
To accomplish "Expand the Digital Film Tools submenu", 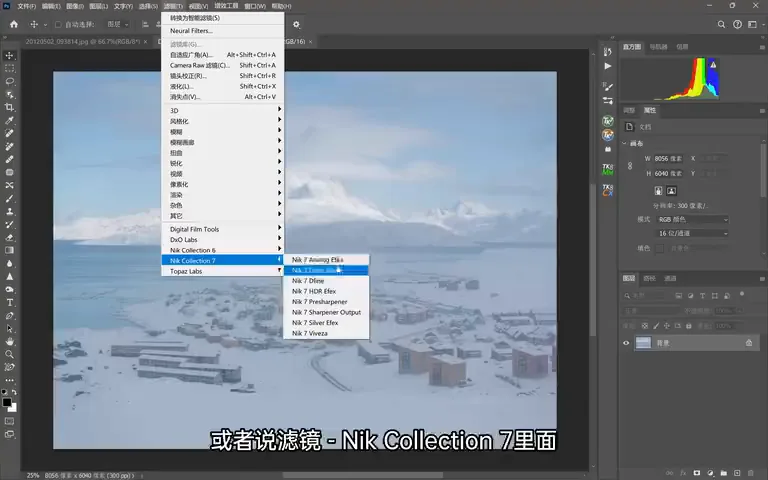I will click(x=222, y=229).
